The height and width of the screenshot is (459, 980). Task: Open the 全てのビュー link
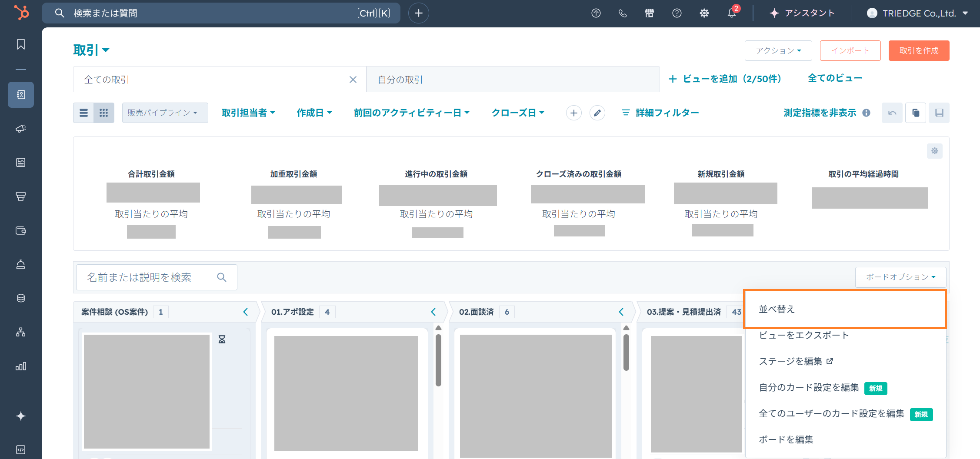[835, 78]
